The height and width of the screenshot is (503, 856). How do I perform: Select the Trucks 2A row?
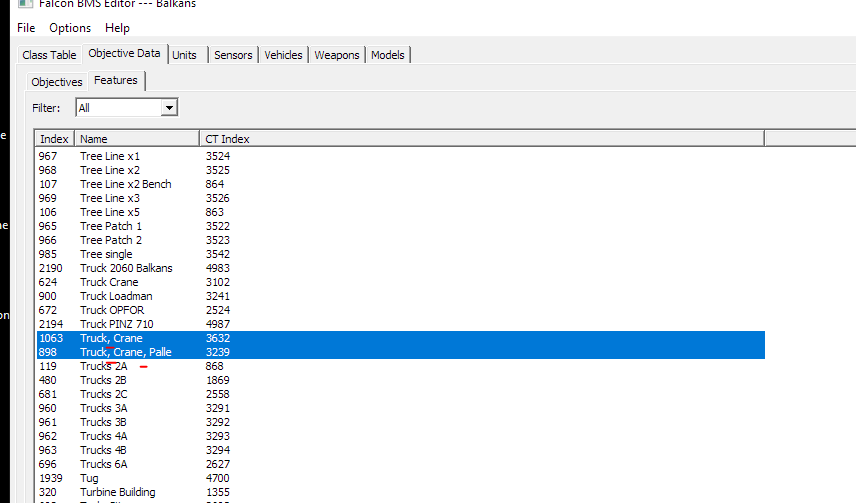(400, 366)
